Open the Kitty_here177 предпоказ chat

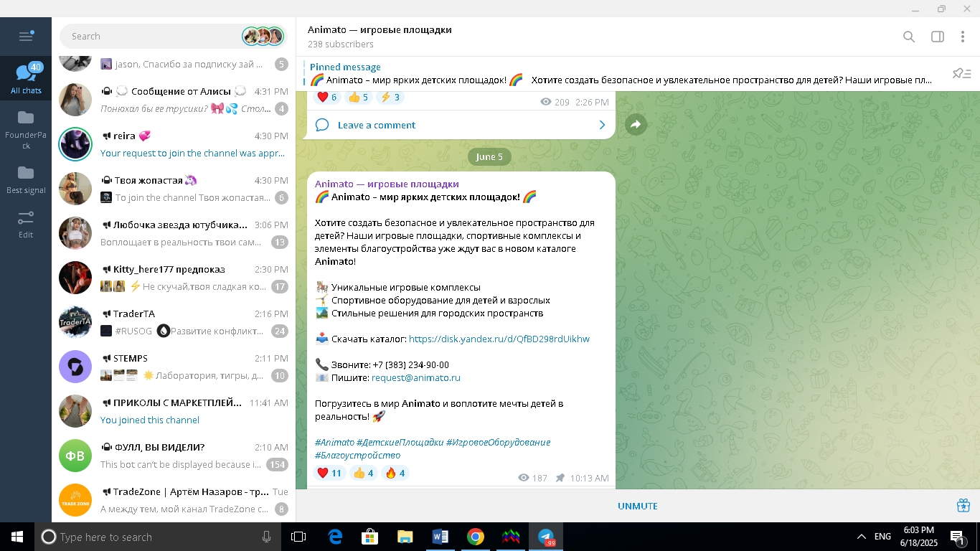174,278
